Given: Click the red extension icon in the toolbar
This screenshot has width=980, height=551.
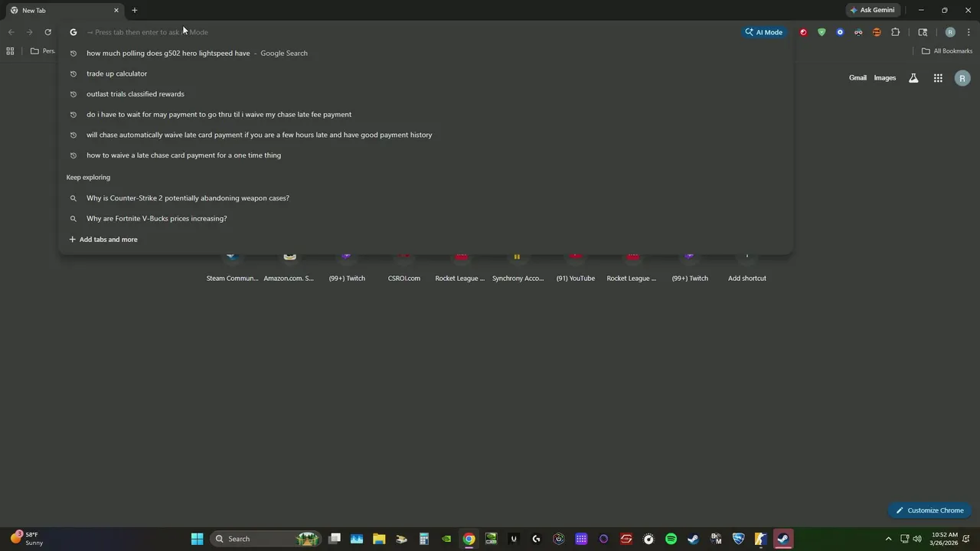Looking at the screenshot, I should pos(803,32).
